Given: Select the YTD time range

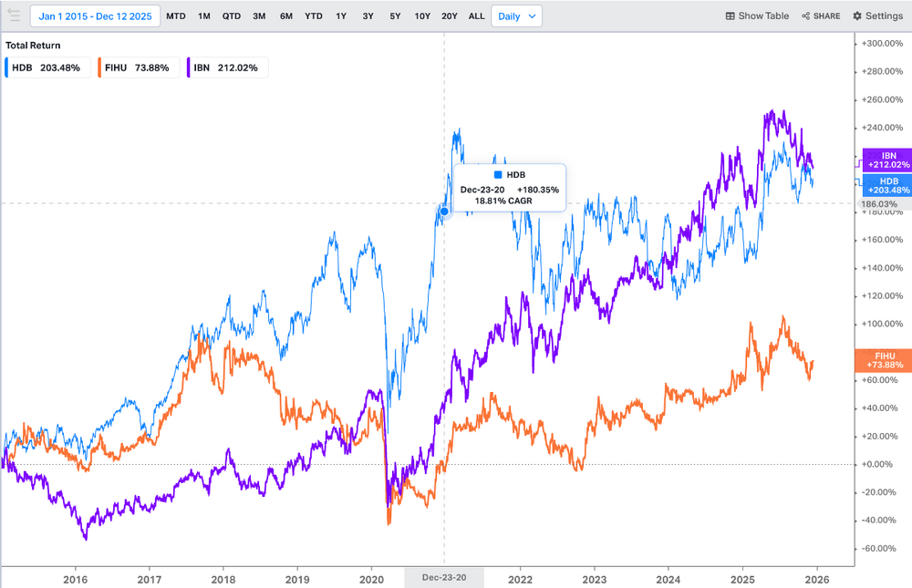Looking at the screenshot, I should pyautogui.click(x=314, y=16).
